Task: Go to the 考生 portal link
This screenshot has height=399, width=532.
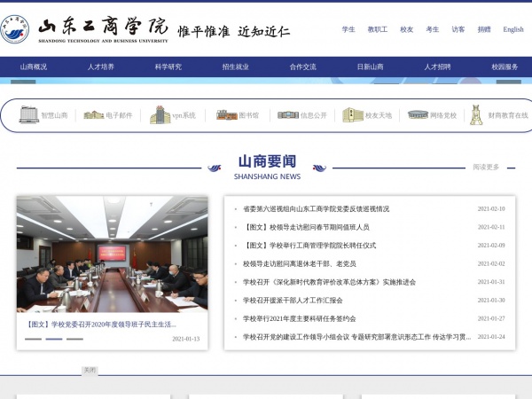Action: pyautogui.click(x=433, y=29)
